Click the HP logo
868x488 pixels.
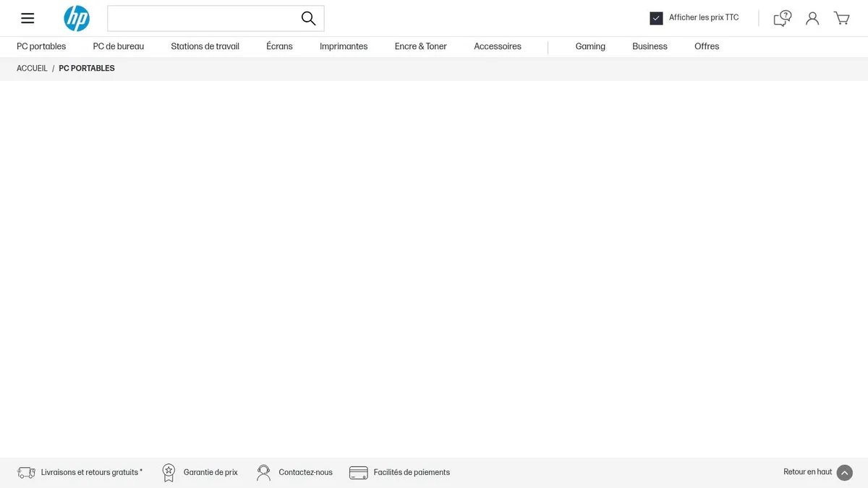[x=77, y=18]
